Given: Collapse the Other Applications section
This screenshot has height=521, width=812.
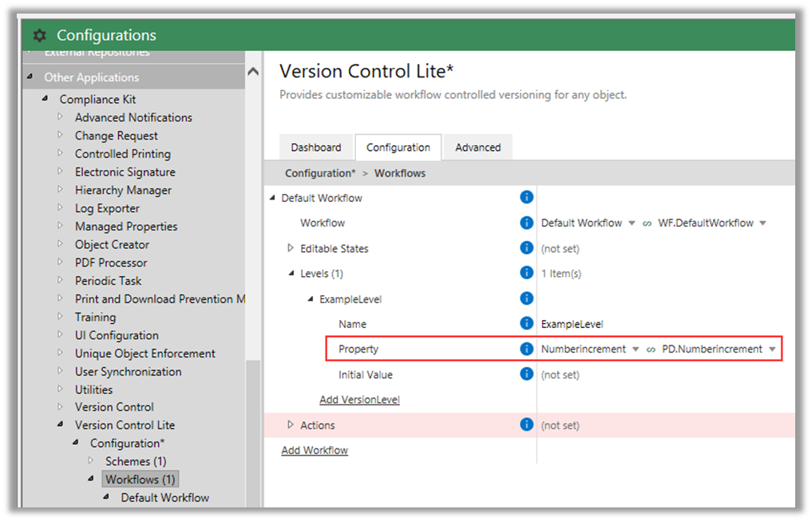Looking at the screenshot, I should pyautogui.click(x=30, y=77).
